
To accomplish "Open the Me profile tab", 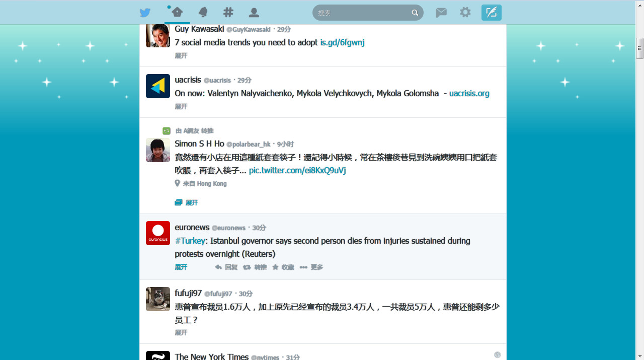I will (x=254, y=13).
